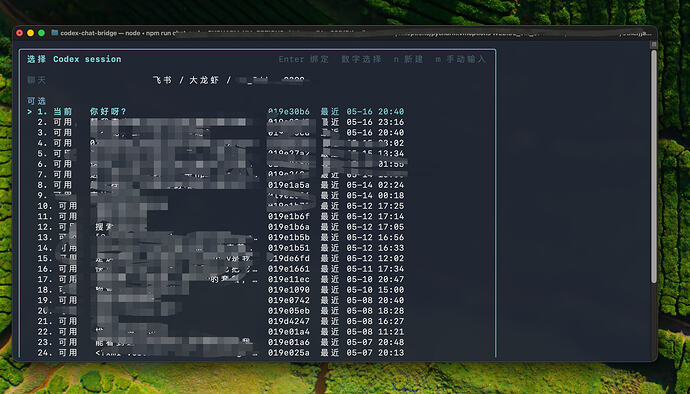Image resolution: width=690 pixels, height=394 pixels.
Task: Click timestamp "05-14 00:18"
Action: pyautogui.click(x=375, y=195)
